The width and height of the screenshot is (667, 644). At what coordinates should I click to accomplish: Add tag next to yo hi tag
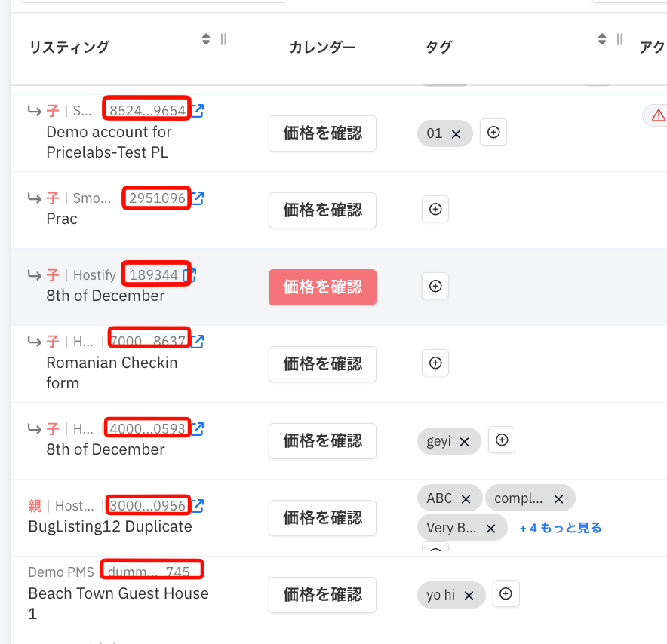[x=506, y=593]
